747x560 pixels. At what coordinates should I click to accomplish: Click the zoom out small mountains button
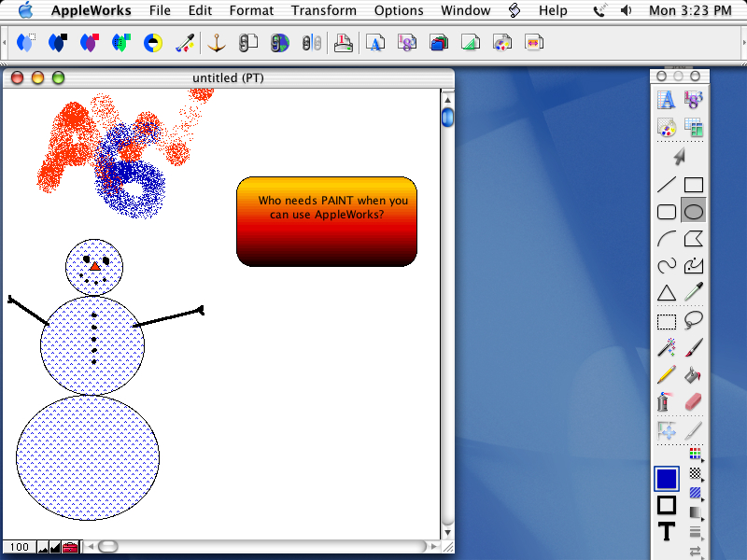click(43, 547)
